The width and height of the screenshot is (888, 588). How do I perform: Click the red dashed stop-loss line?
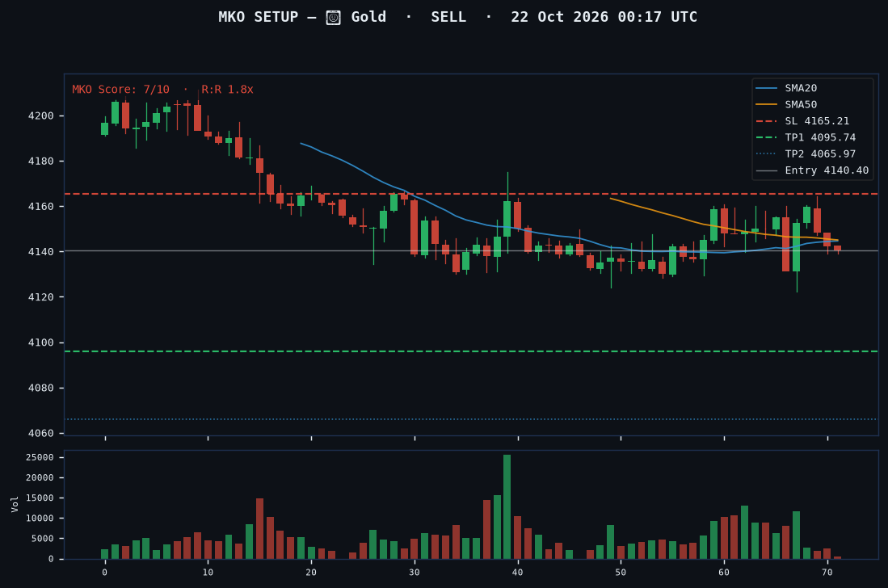pyautogui.click(x=471, y=194)
